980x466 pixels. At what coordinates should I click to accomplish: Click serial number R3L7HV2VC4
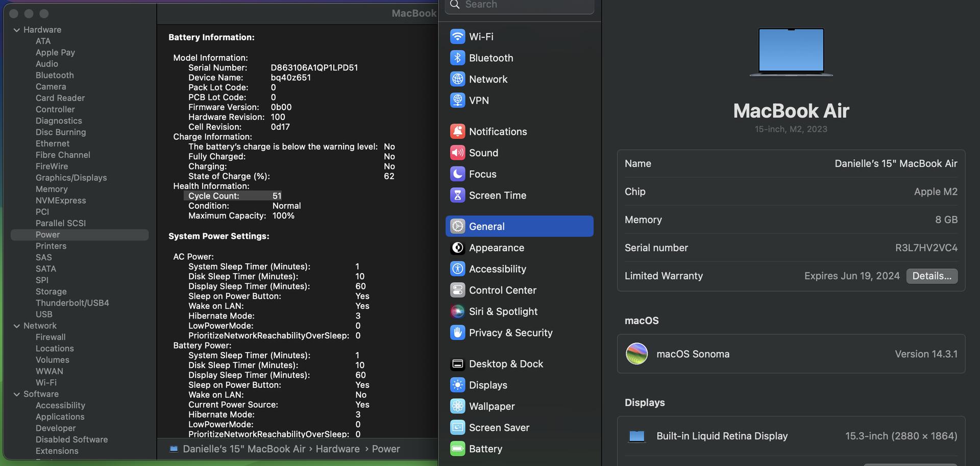[x=926, y=248]
